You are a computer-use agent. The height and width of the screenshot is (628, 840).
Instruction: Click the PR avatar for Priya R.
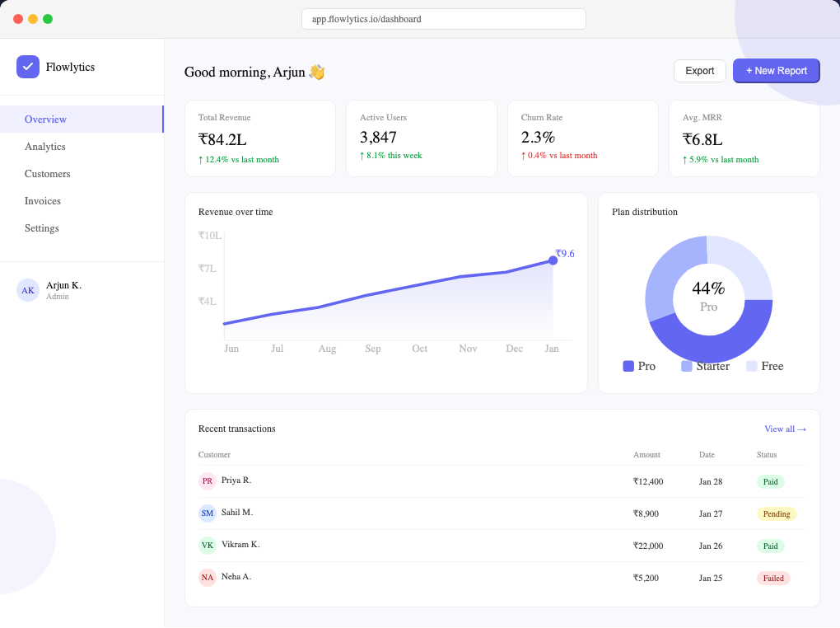(208, 481)
